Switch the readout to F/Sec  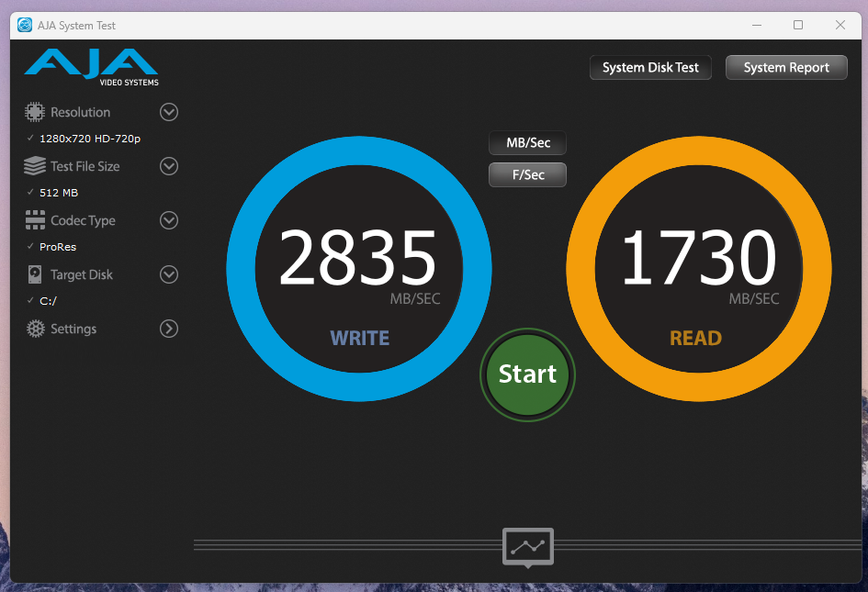tap(527, 174)
